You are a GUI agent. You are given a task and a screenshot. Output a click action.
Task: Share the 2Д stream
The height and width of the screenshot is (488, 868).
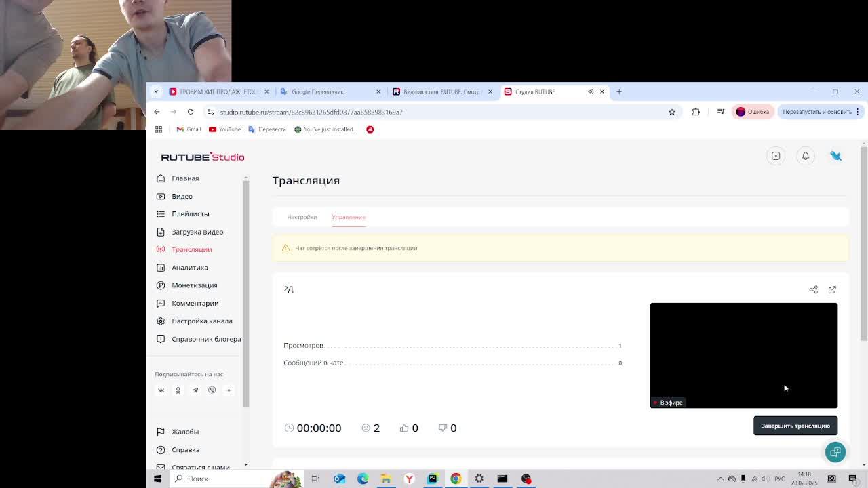813,289
